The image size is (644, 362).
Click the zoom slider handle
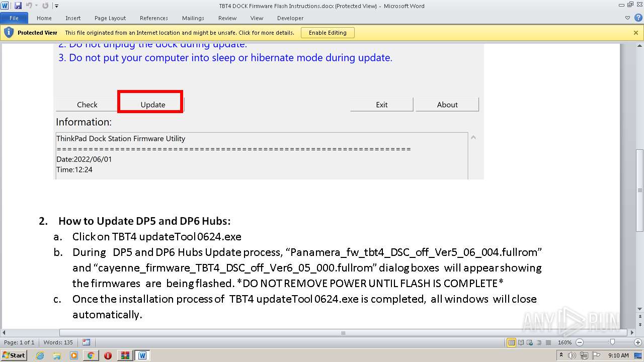tap(612, 342)
